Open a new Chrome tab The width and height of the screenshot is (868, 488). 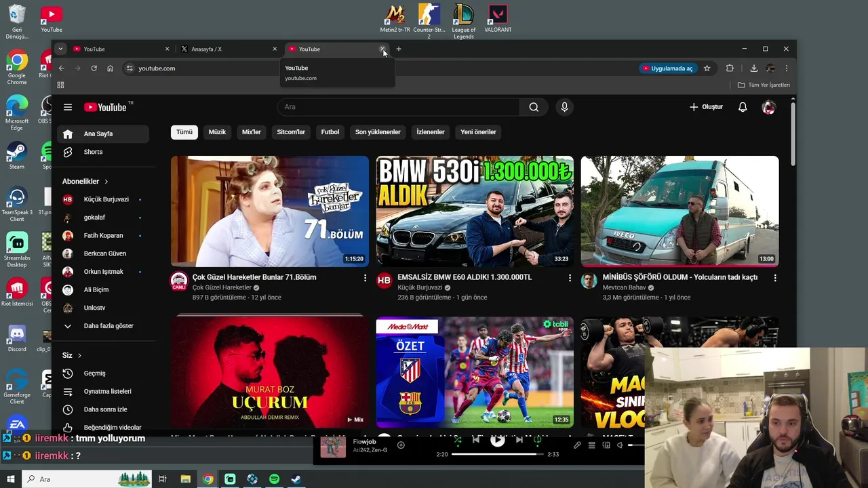[x=399, y=49]
